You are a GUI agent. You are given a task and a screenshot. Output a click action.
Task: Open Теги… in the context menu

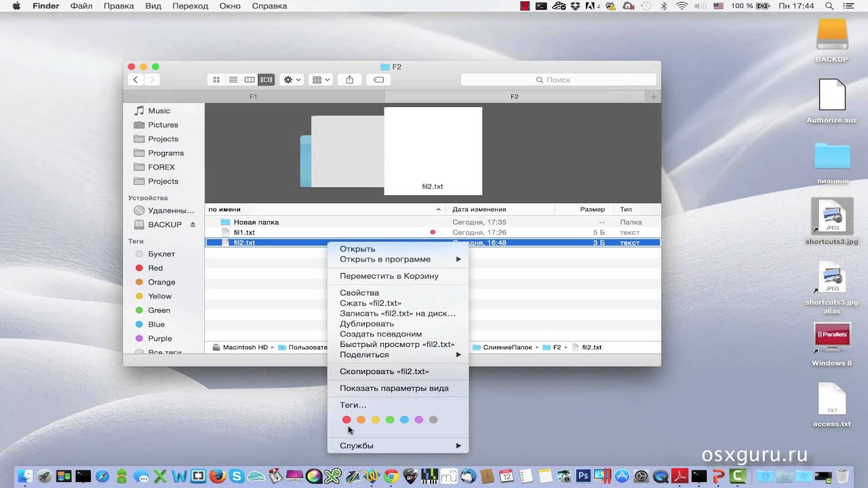tap(397, 405)
